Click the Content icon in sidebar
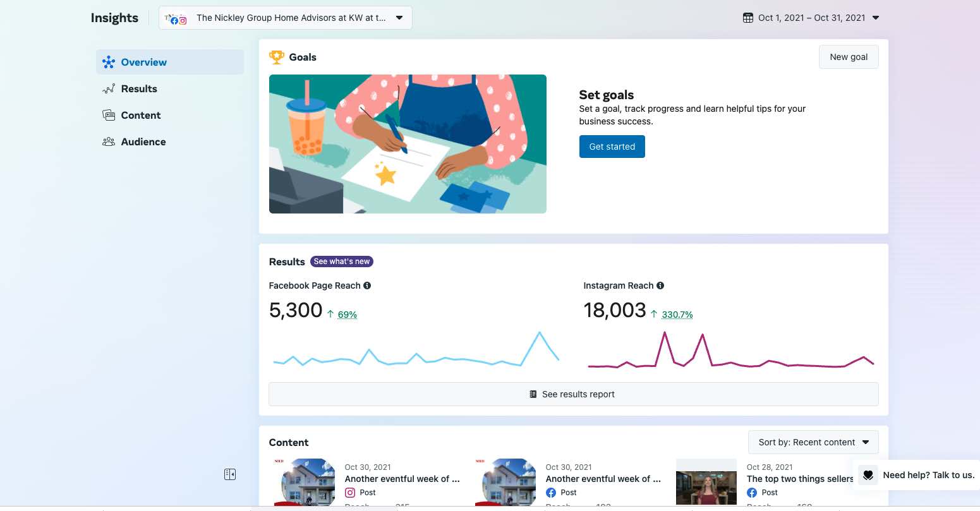 [x=109, y=116]
